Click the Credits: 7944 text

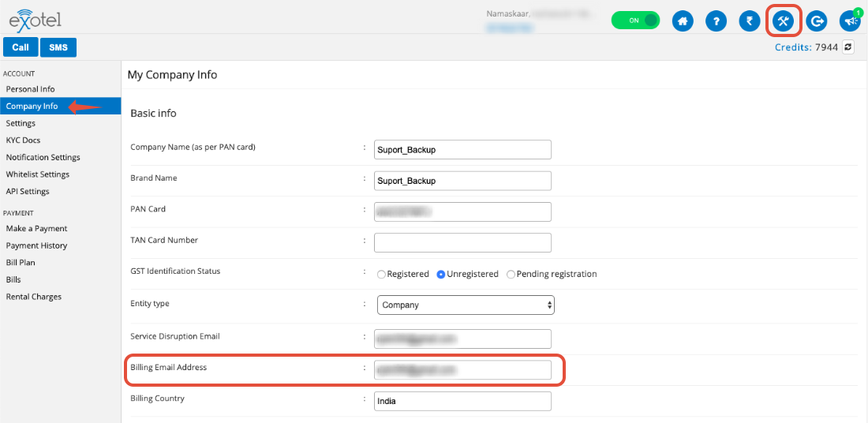(806, 47)
